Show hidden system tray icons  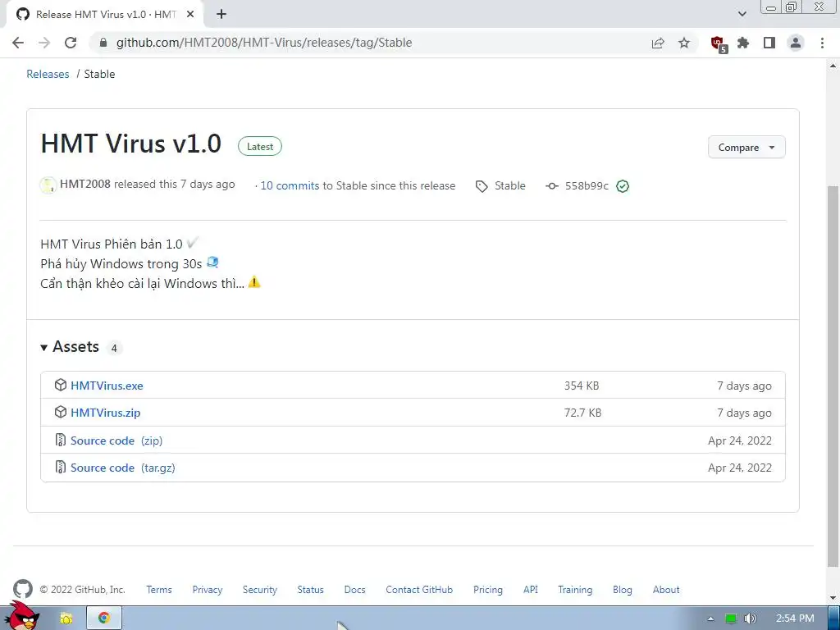click(x=710, y=619)
